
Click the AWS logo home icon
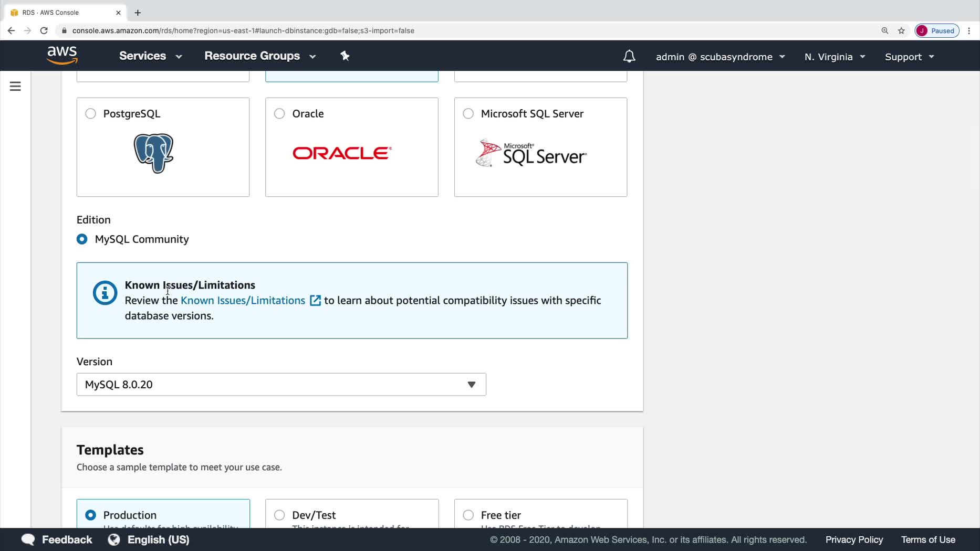tap(62, 55)
